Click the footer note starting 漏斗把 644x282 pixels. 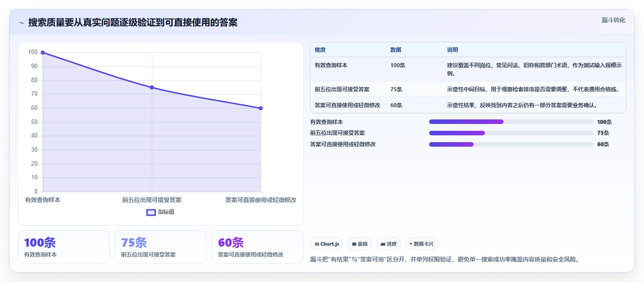click(x=444, y=260)
